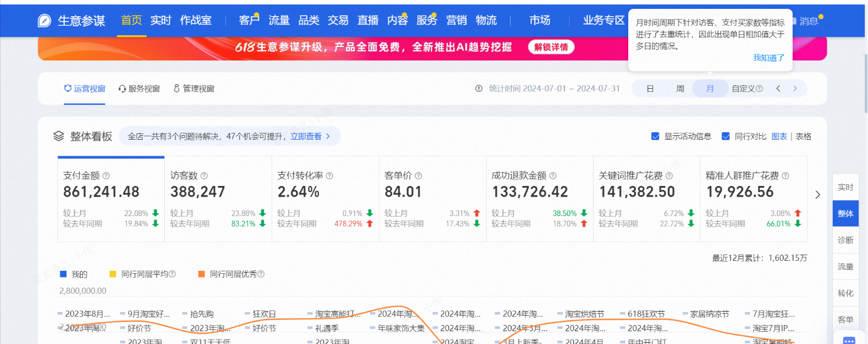This screenshot has width=868, height=344.
Task: Switch to 管理视窗 tab
Action: (194, 88)
